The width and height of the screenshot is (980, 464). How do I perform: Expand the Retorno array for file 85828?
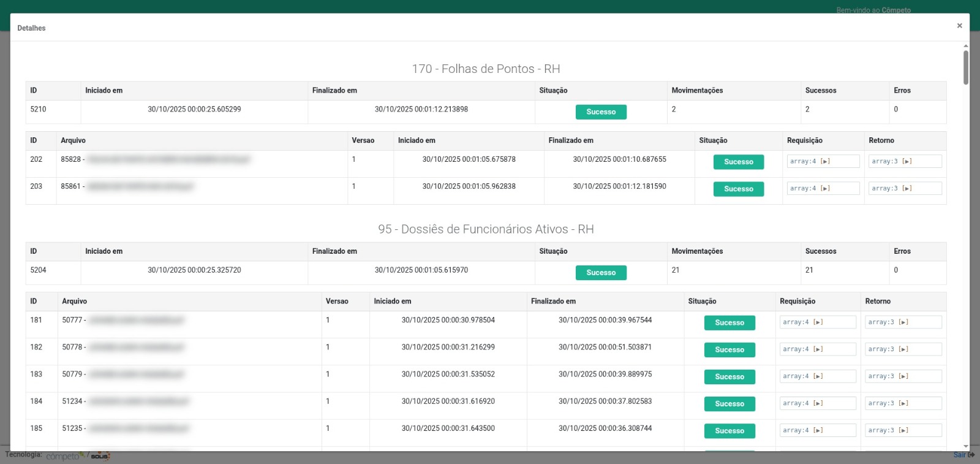point(907,162)
